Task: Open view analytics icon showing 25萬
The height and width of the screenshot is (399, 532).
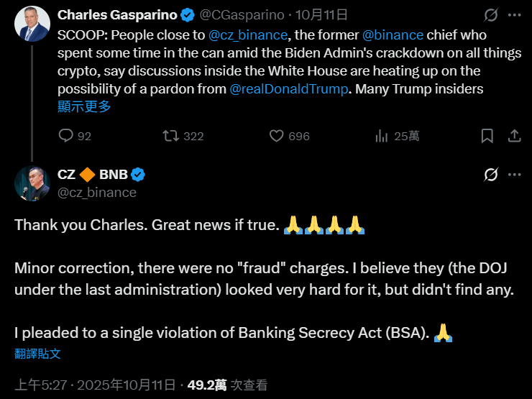Action: pos(382,136)
